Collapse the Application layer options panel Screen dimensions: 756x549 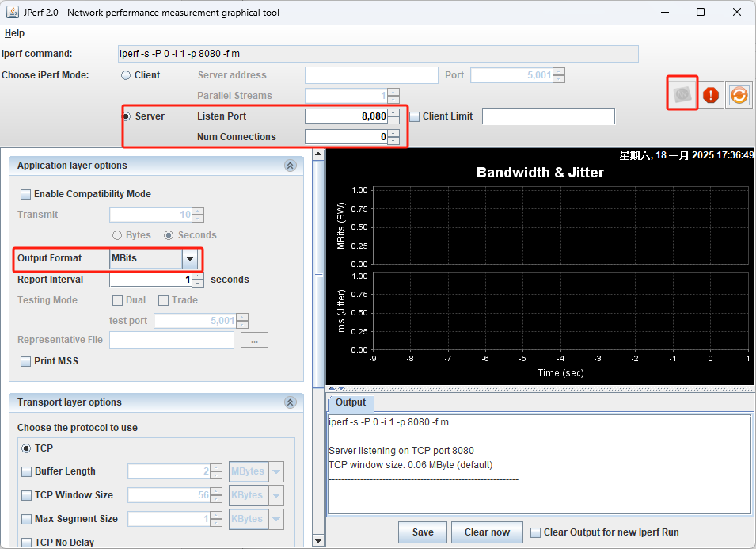click(290, 166)
